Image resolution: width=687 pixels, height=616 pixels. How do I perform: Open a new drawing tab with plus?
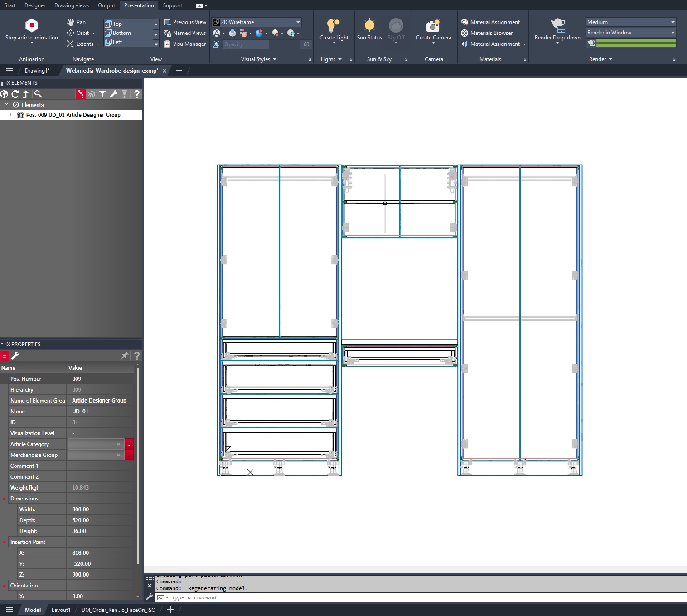point(179,71)
